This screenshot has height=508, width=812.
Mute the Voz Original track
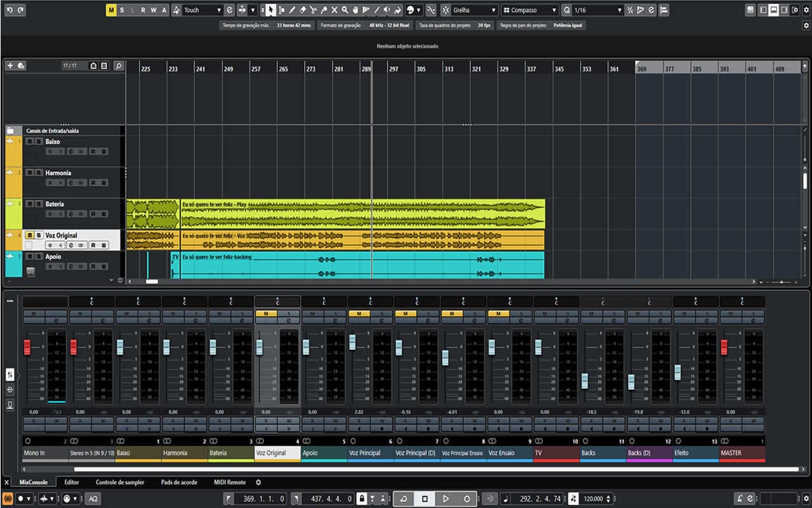tap(29, 235)
